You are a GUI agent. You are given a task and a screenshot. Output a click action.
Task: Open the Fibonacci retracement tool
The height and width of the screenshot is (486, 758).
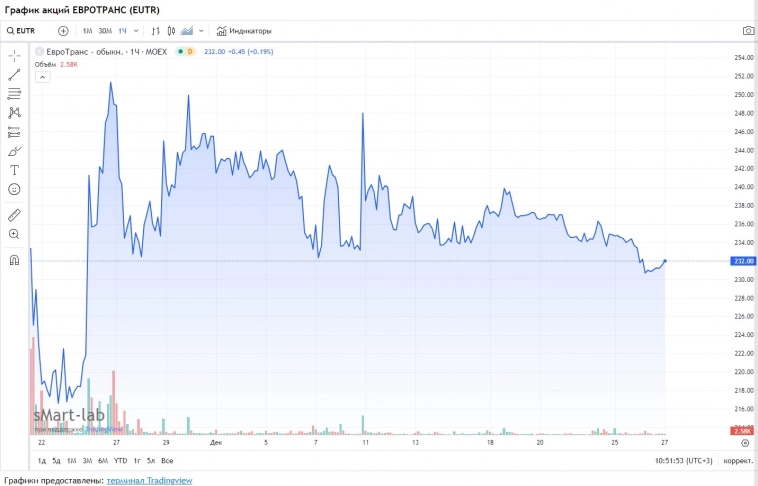click(x=15, y=93)
